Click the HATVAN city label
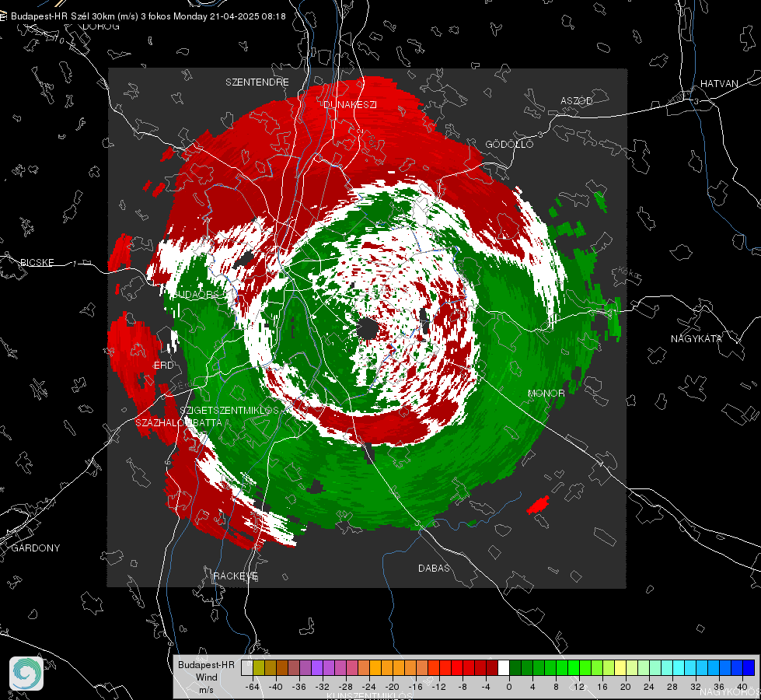 719,84
